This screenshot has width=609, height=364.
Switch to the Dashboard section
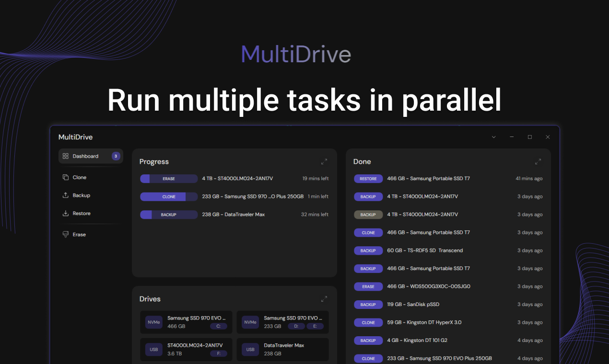(x=85, y=156)
